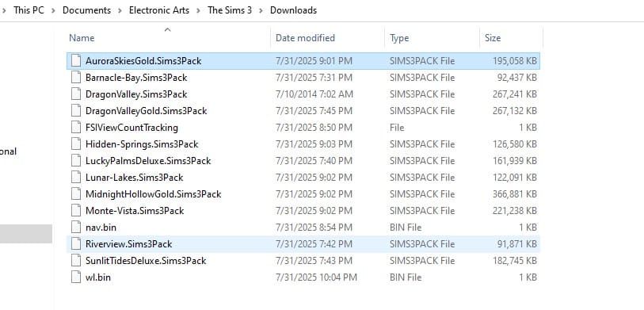Screen dimensions: 644x310
Task: Select the LuckyPalmsDeluxe.Sims3Pack file name
Action: pyautogui.click(x=148, y=161)
